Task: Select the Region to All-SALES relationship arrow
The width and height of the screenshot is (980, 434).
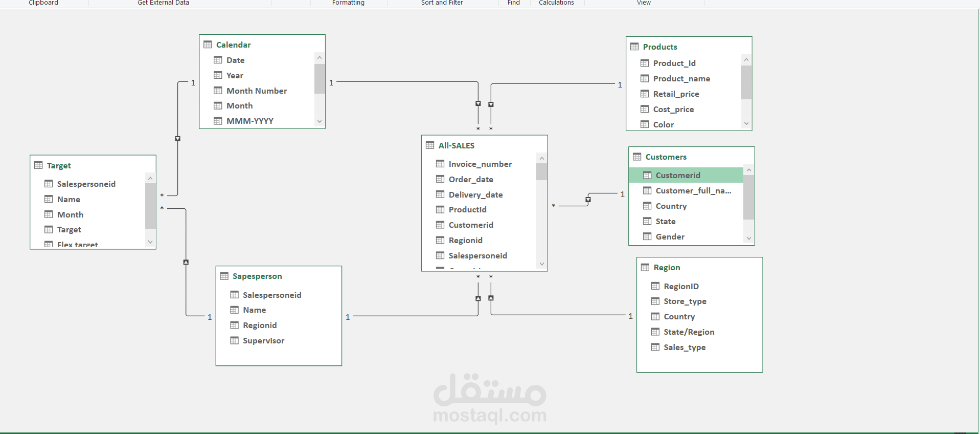Action: (x=491, y=297)
